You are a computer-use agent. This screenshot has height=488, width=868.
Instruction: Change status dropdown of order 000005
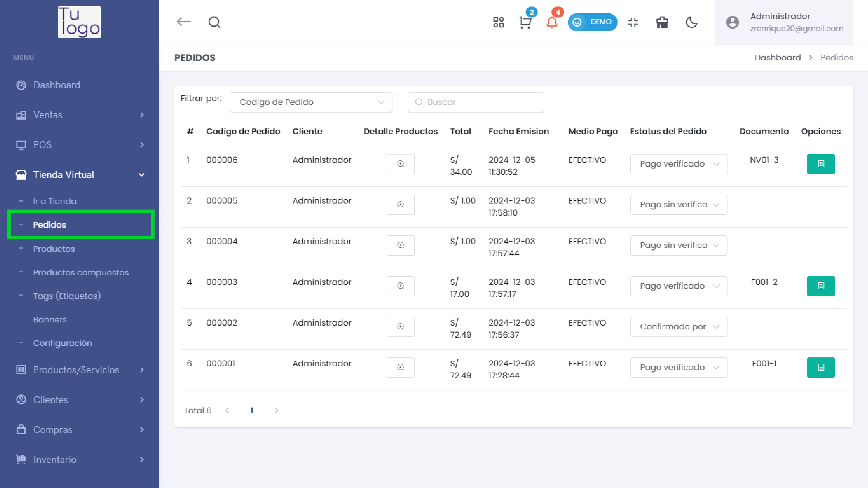point(678,205)
